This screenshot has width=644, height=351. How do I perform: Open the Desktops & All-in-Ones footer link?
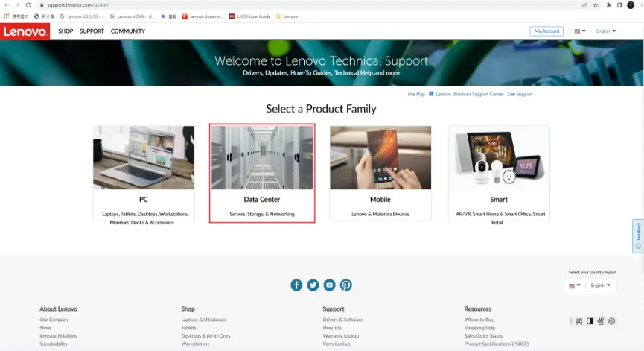(x=205, y=336)
